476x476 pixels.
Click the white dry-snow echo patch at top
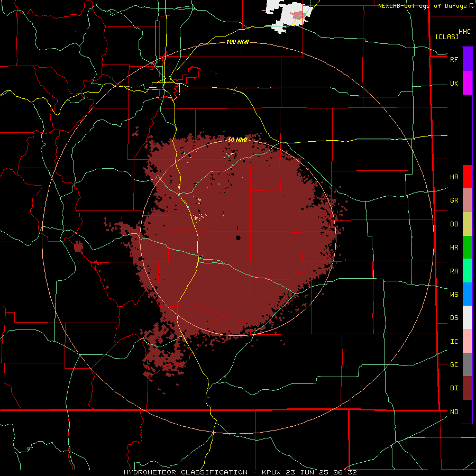tap(288, 15)
